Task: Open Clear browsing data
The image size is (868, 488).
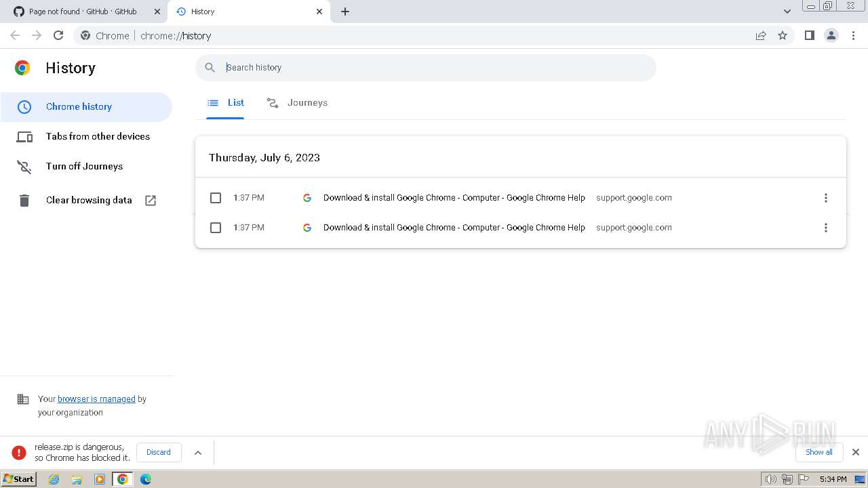Action: coord(86,200)
